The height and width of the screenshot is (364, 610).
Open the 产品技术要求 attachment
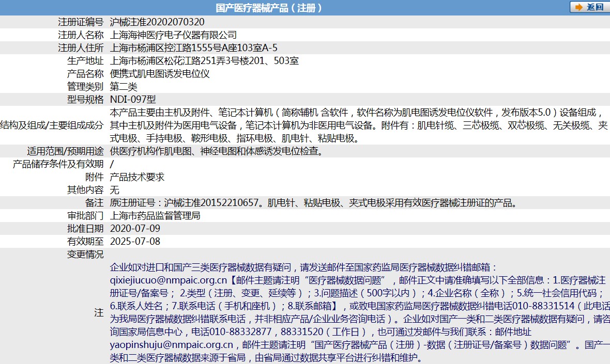coord(138,177)
